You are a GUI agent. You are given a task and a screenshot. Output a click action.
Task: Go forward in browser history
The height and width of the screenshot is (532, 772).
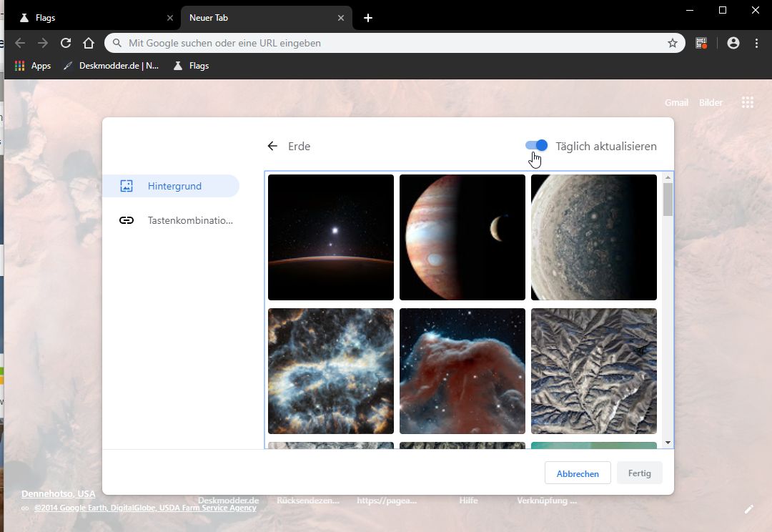tap(43, 44)
